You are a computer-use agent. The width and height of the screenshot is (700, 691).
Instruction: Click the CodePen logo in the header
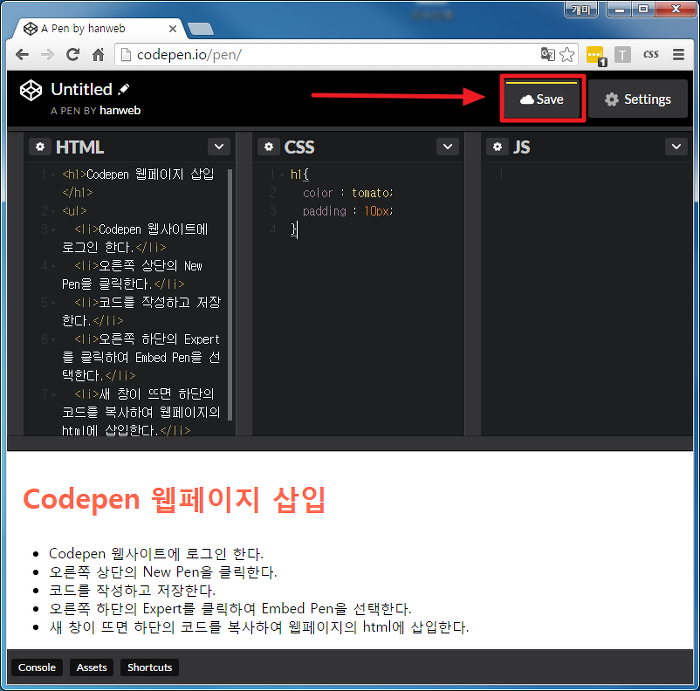[x=31, y=90]
